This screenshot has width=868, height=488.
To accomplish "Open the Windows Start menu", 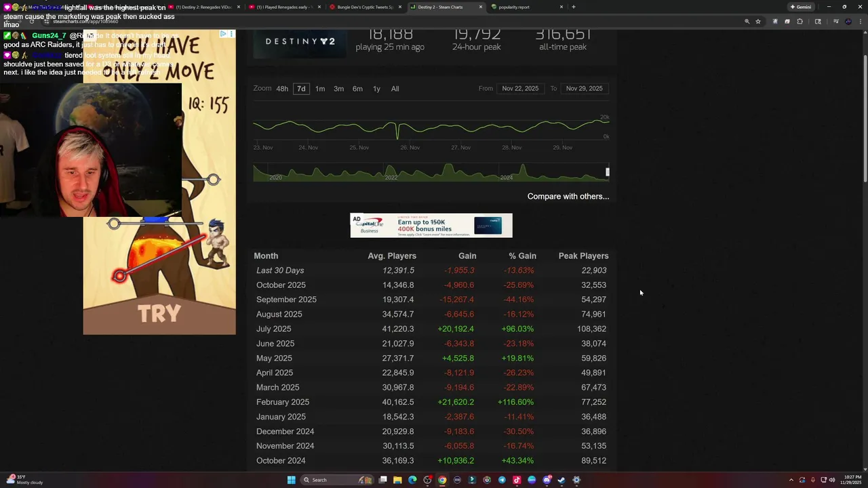I will 292,480.
